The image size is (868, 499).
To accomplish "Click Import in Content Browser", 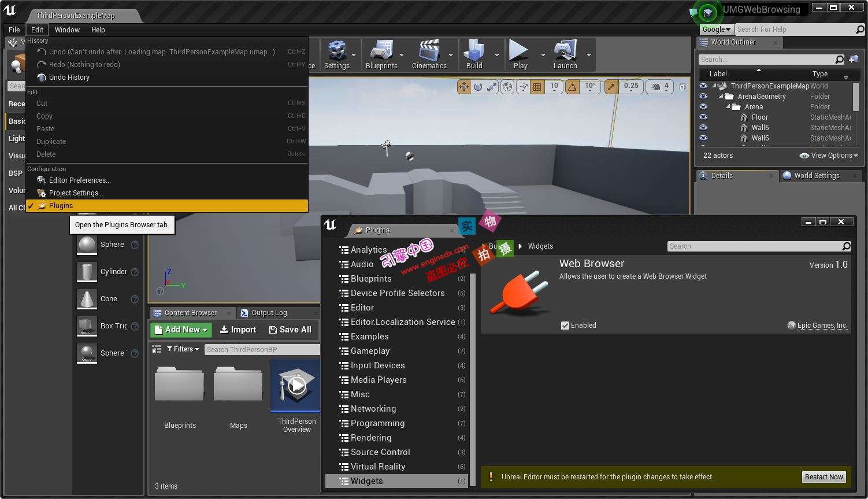I will click(238, 330).
